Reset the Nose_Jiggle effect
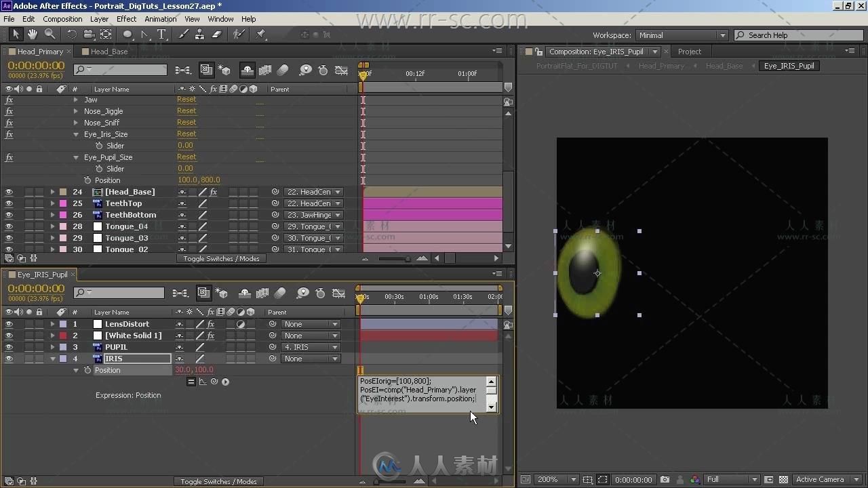This screenshot has width=868, height=488. pyautogui.click(x=186, y=111)
